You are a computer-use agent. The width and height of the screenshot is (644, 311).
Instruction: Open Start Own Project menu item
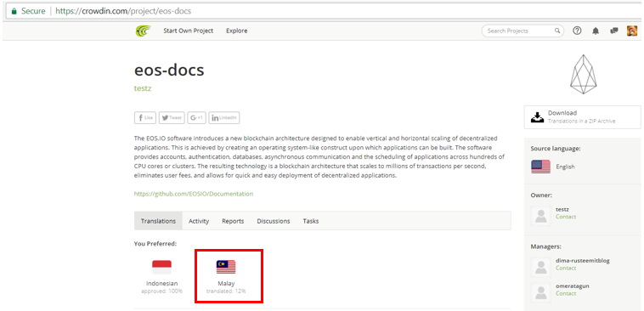pyautogui.click(x=188, y=31)
